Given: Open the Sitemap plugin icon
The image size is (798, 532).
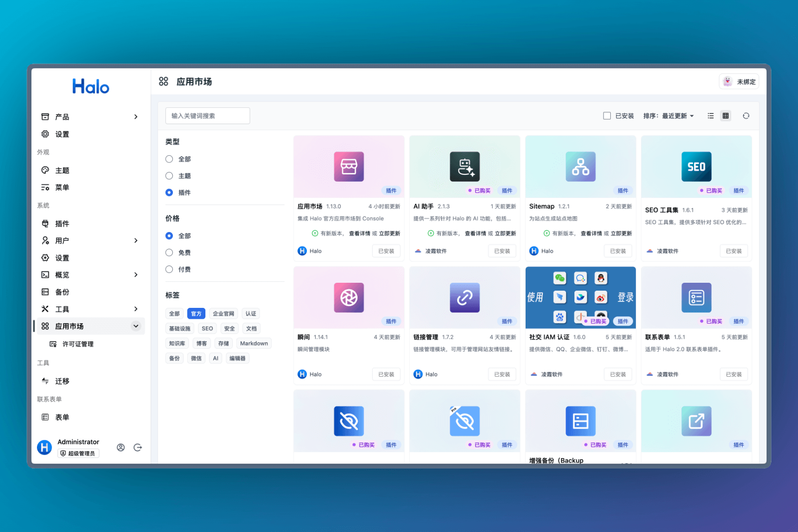Looking at the screenshot, I should tap(580, 166).
